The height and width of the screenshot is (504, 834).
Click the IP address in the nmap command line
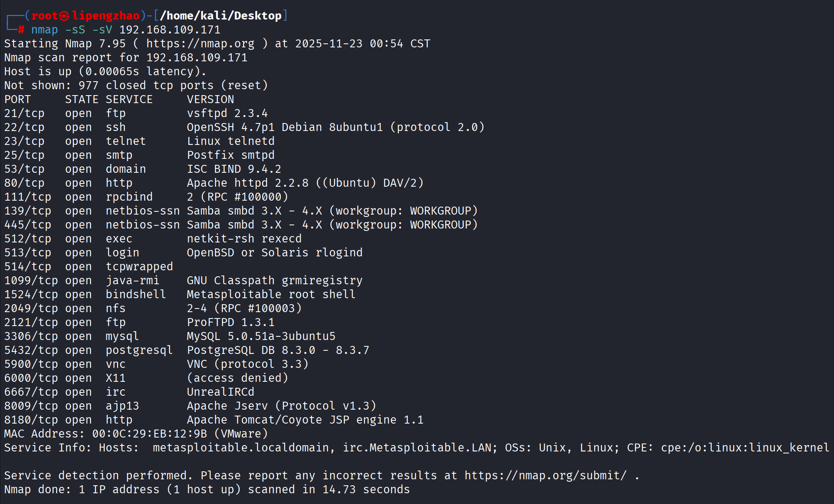[x=170, y=30]
